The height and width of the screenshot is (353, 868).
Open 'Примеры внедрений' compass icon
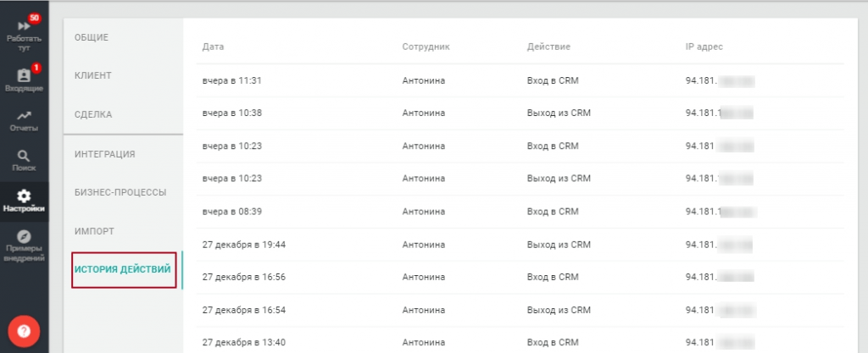tap(24, 236)
